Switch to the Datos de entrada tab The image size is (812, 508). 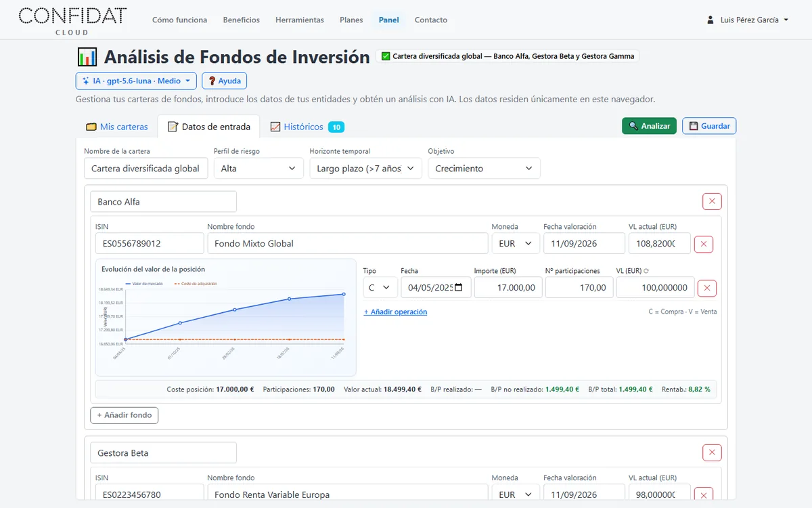pos(208,127)
